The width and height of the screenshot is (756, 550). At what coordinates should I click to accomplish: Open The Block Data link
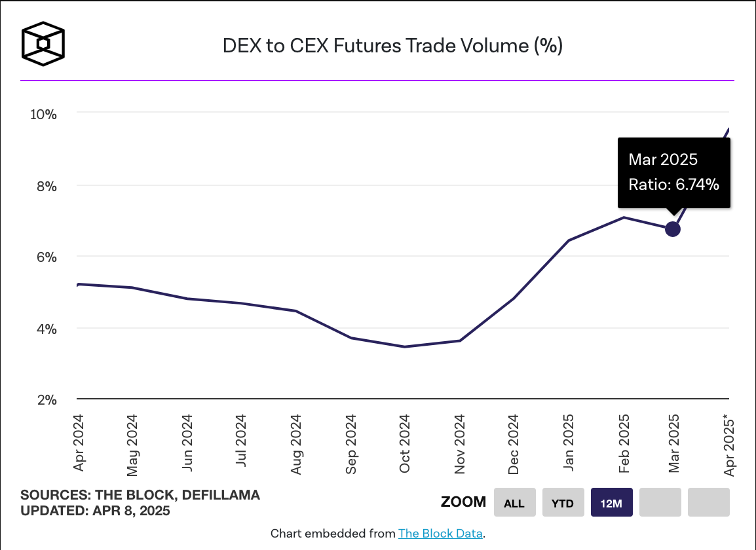click(x=441, y=534)
